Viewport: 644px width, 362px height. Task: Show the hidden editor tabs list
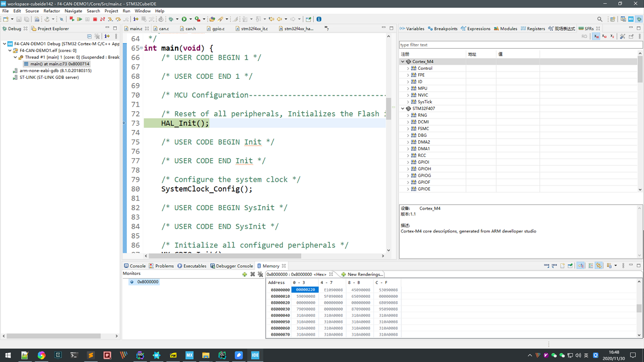[326, 28]
